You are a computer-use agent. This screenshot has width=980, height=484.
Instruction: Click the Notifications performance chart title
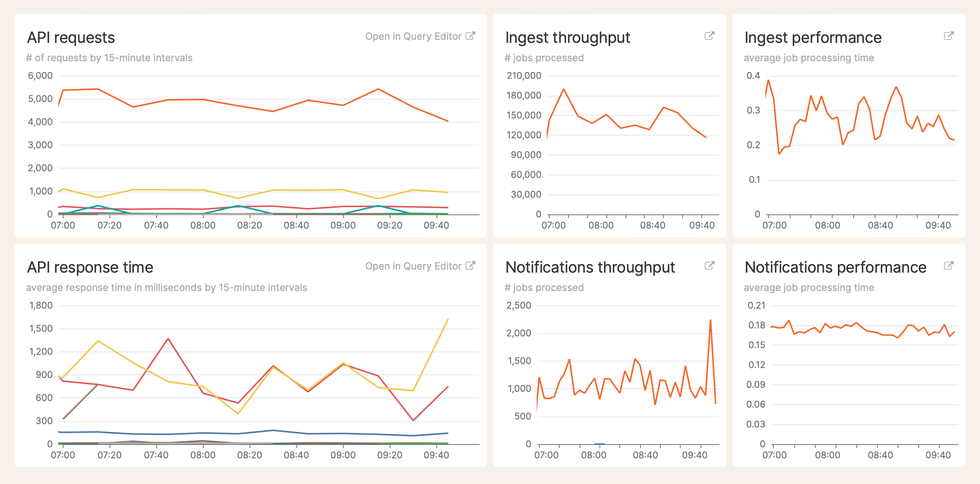tap(834, 267)
